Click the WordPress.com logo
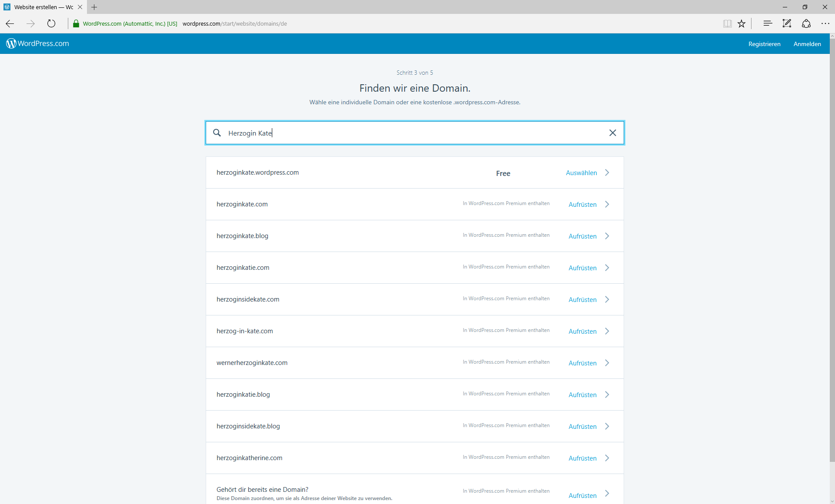 pos(37,43)
